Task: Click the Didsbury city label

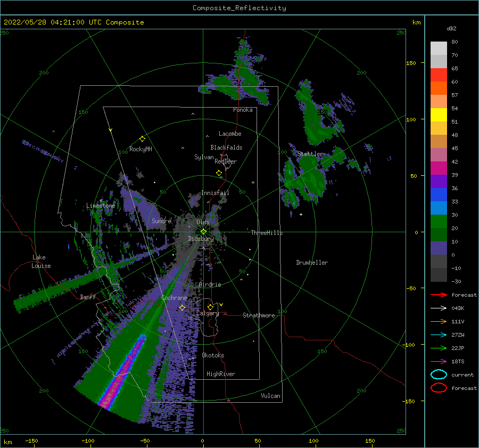Action: coord(201,239)
